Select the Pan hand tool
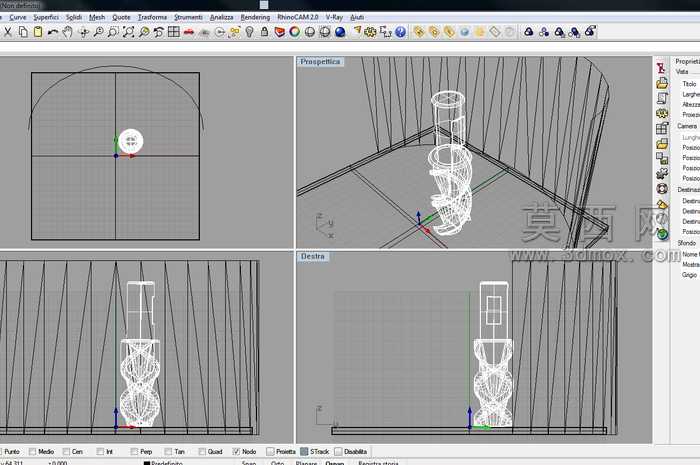The image size is (700, 465). pos(67,32)
